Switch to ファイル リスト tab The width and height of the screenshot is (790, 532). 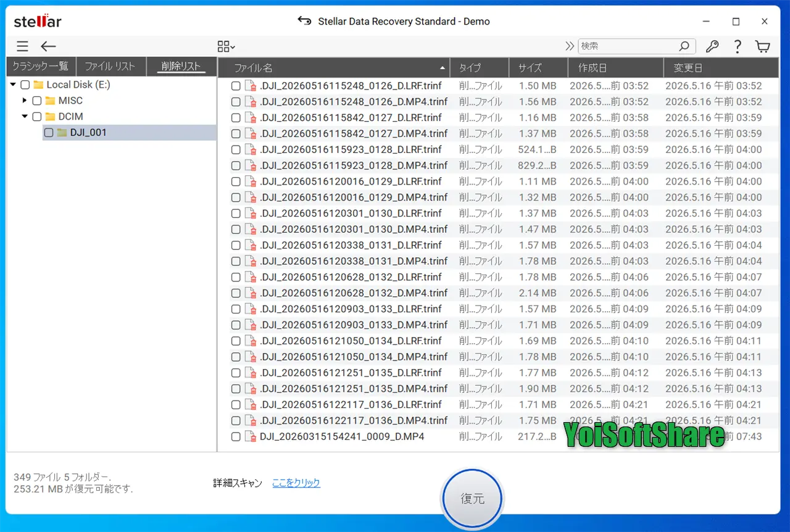click(110, 66)
